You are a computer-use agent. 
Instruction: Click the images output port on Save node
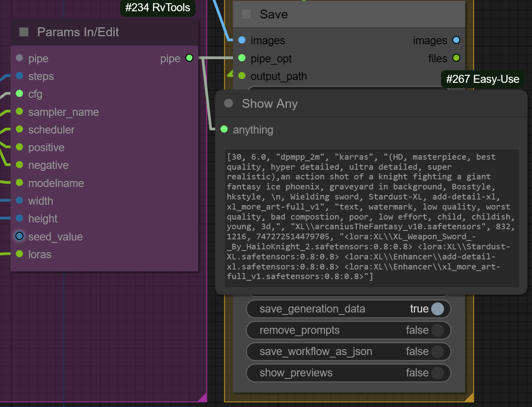click(x=456, y=40)
